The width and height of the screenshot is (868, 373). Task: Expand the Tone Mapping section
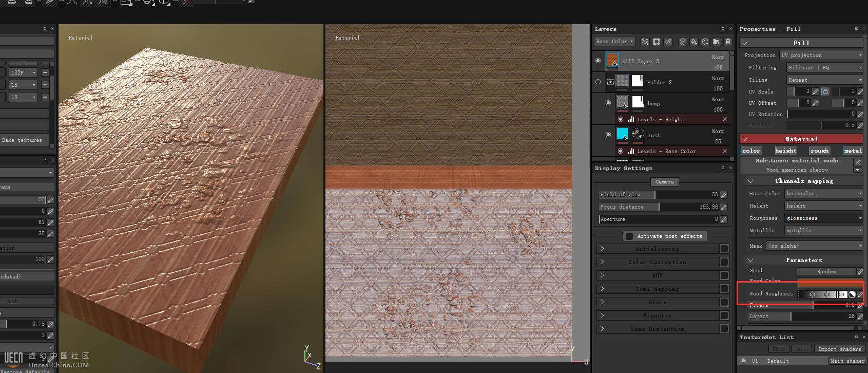tap(602, 289)
